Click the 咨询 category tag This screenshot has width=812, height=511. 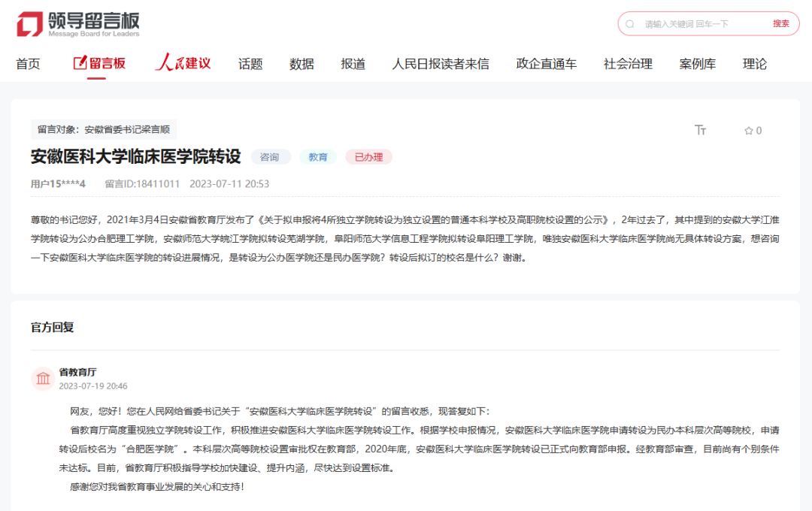point(271,157)
